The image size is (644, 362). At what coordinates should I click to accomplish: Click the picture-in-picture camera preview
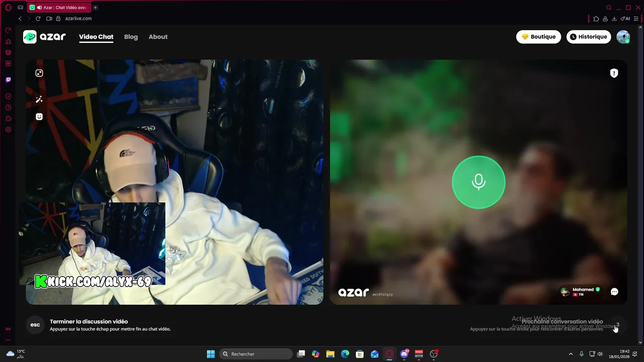pyautogui.click(x=92, y=244)
